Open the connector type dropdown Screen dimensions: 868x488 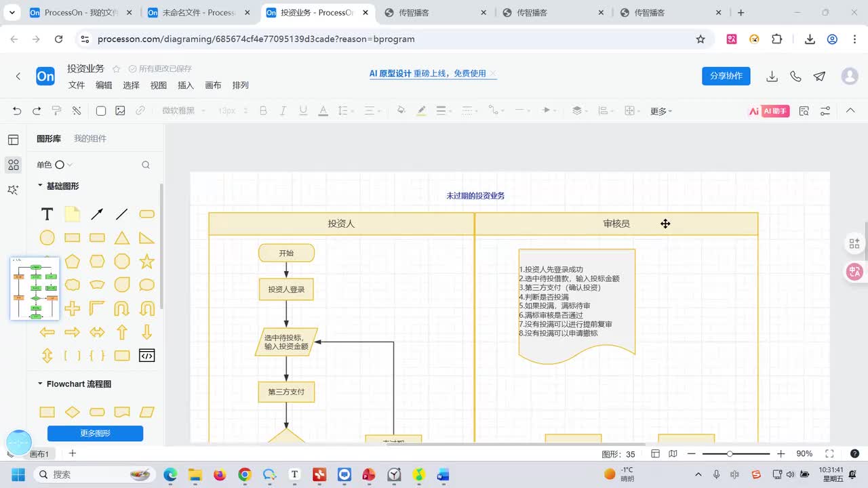pyautogui.click(x=496, y=110)
